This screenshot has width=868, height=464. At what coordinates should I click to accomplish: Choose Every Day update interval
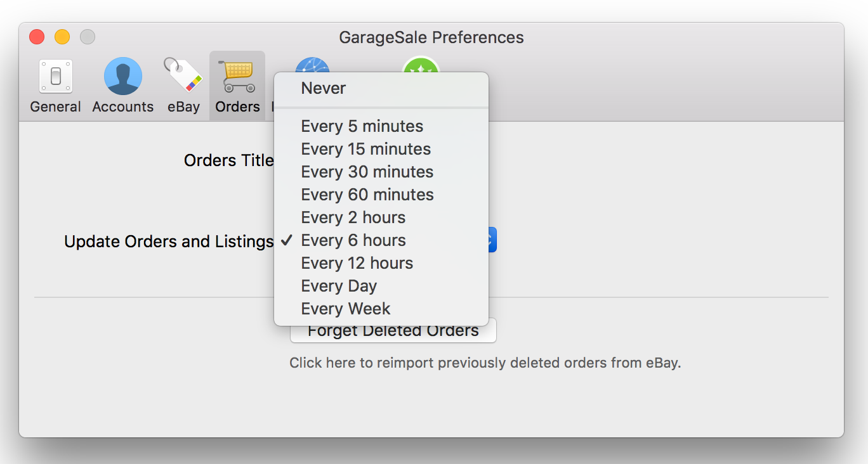tap(381, 286)
